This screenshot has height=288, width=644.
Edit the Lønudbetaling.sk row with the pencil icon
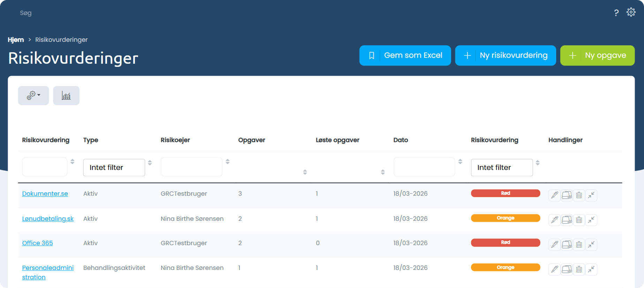554,220
